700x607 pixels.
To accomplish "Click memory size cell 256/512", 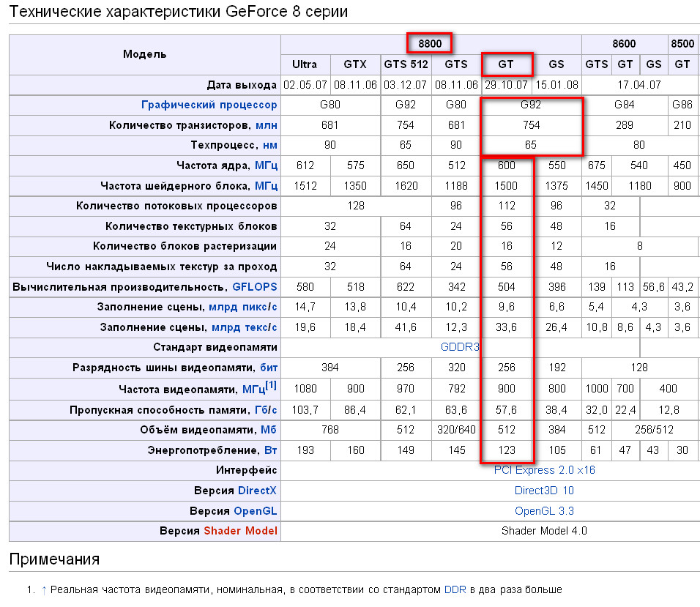I will [x=654, y=431].
